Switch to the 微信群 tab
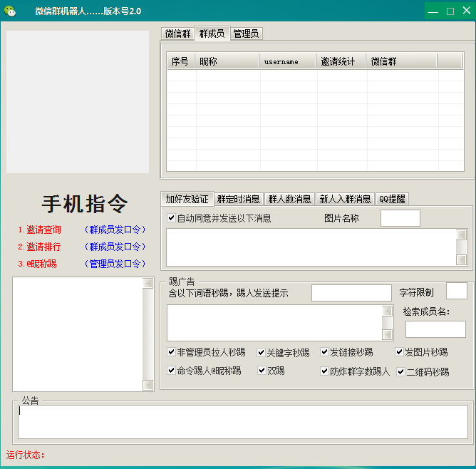The image size is (476, 469). [x=177, y=33]
